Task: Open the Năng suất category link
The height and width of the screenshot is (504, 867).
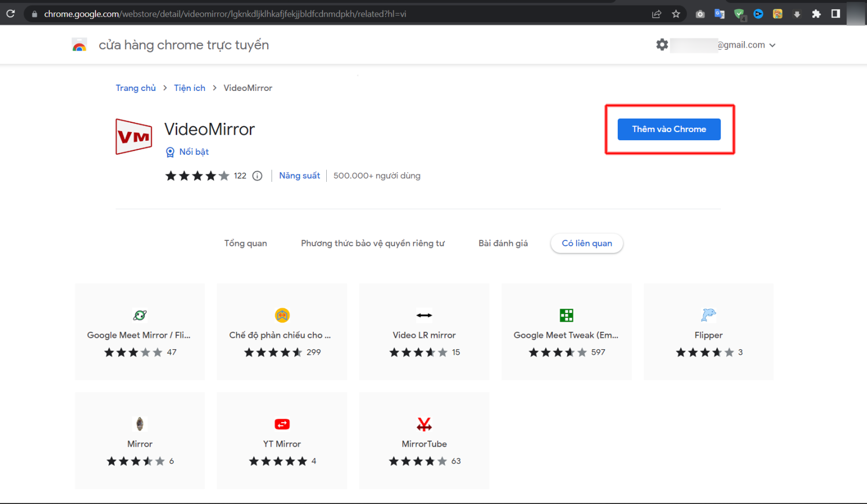Action: click(300, 175)
